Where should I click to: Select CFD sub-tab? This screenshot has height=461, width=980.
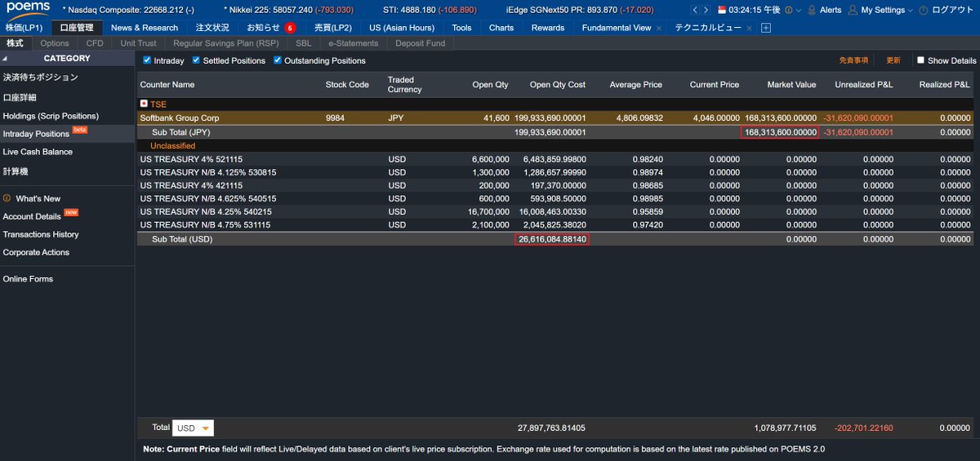tap(95, 43)
